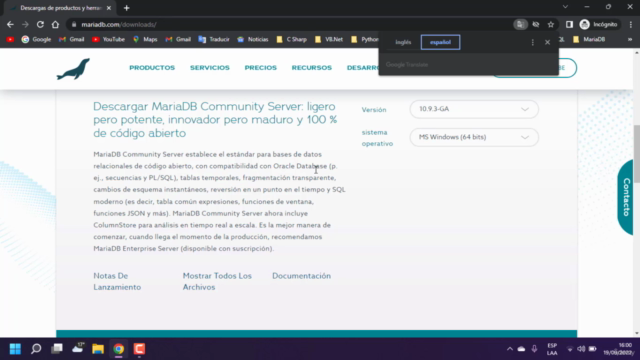The height and width of the screenshot is (360, 640).
Task: Go back with the browser back arrow
Action: point(10,24)
